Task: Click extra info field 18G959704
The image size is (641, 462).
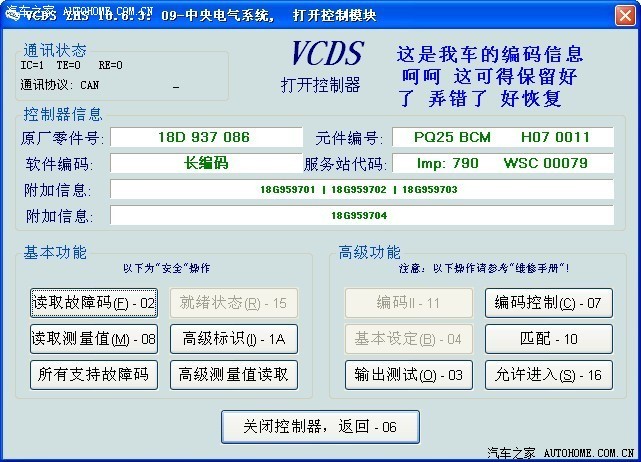Action: [362, 215]
